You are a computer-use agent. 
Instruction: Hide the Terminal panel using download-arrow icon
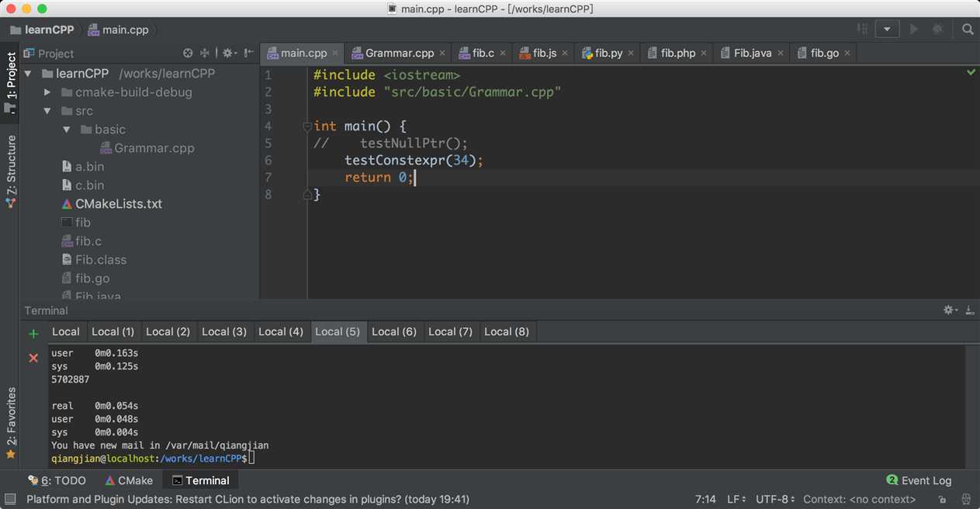[969, 310]
